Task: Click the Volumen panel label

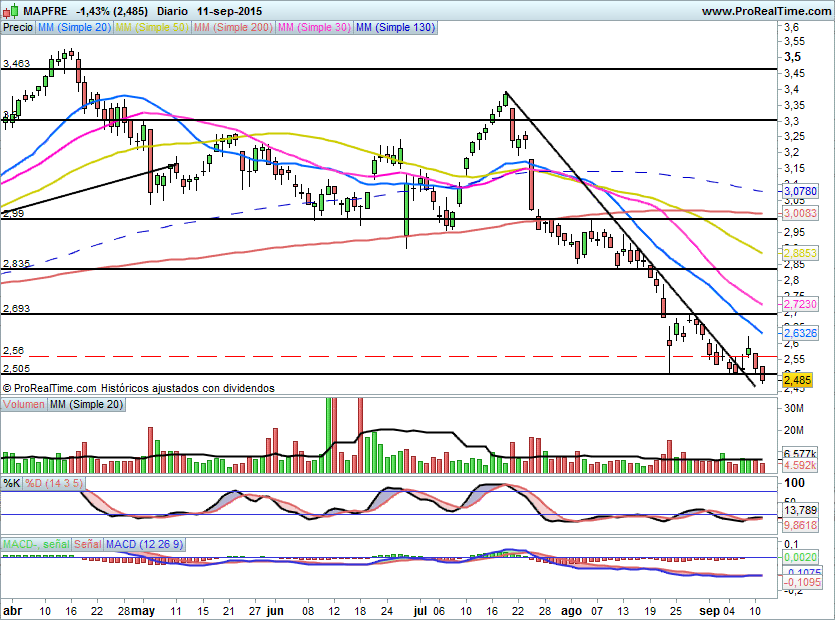Action: pyautogui.click(x=24, y=403)
